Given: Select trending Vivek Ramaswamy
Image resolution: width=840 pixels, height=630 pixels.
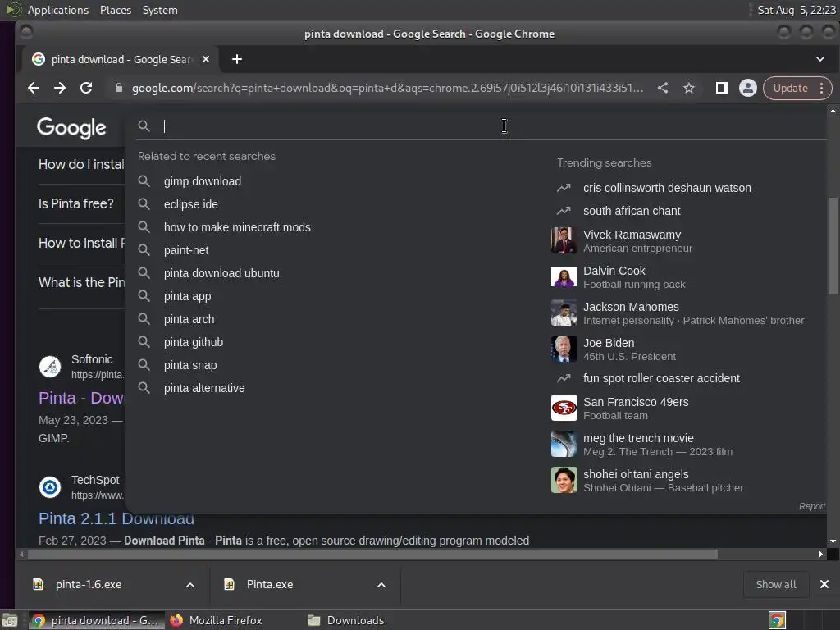Looking at the screenshot, I should [637, 241].
